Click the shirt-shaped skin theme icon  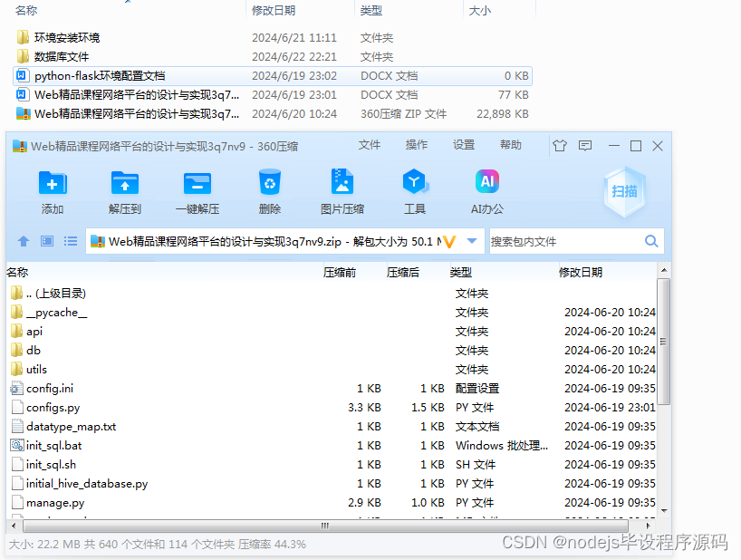(559, 145)
